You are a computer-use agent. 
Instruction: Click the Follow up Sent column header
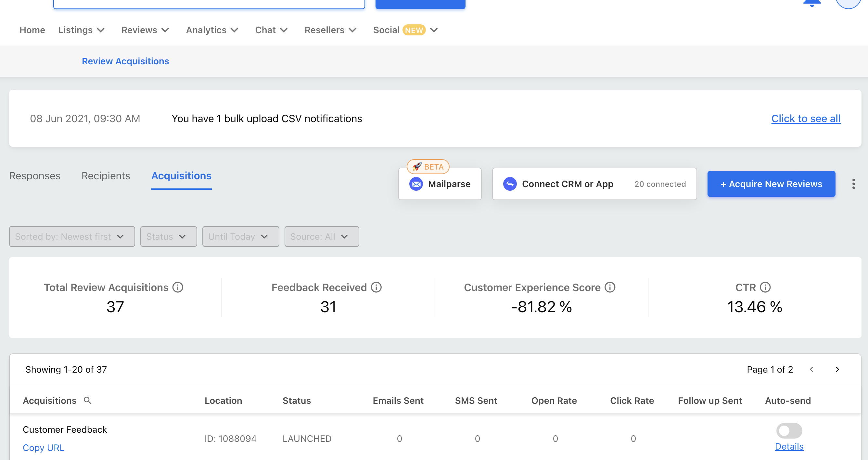pos(710,400)
